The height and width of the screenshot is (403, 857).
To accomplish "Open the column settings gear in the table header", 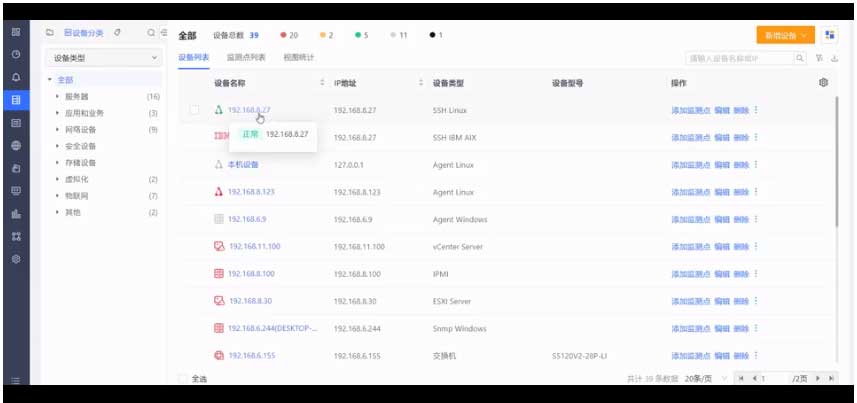I will coord(824,83).
